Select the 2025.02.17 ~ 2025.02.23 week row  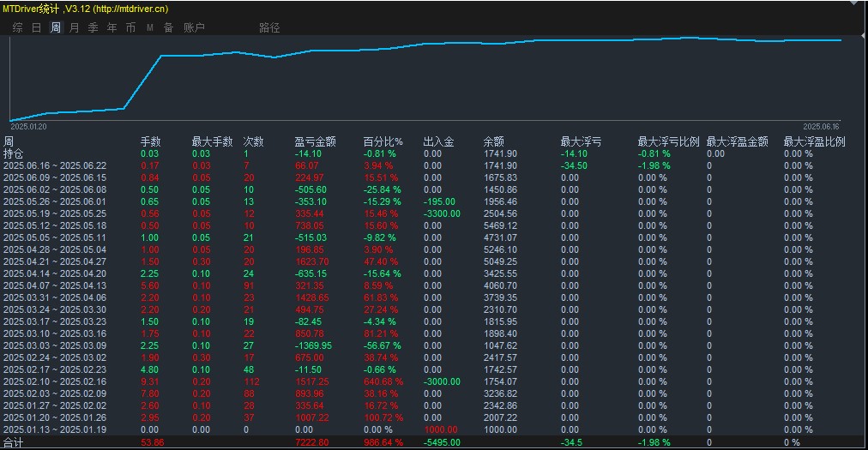point(434,369)
